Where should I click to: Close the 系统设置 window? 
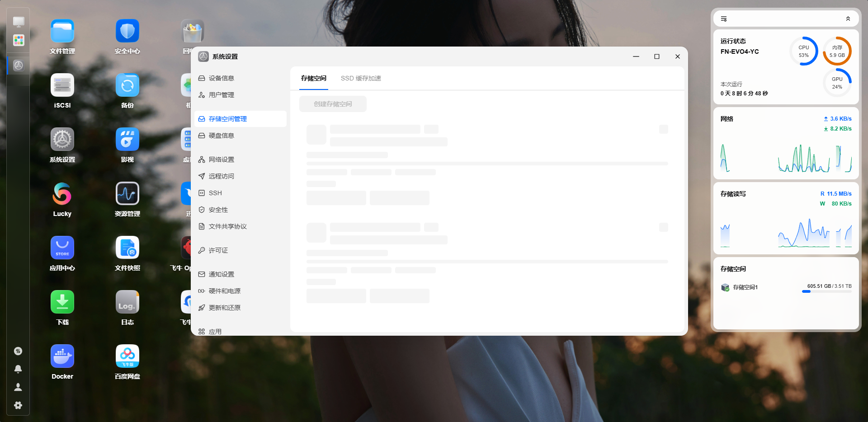click(x=678, y=56)
